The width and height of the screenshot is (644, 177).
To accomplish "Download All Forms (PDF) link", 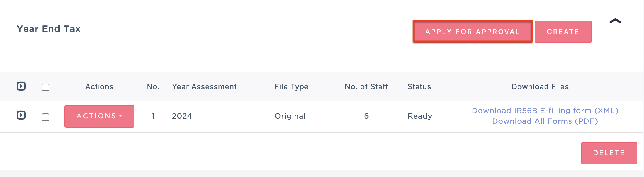I will coord(545,121).
